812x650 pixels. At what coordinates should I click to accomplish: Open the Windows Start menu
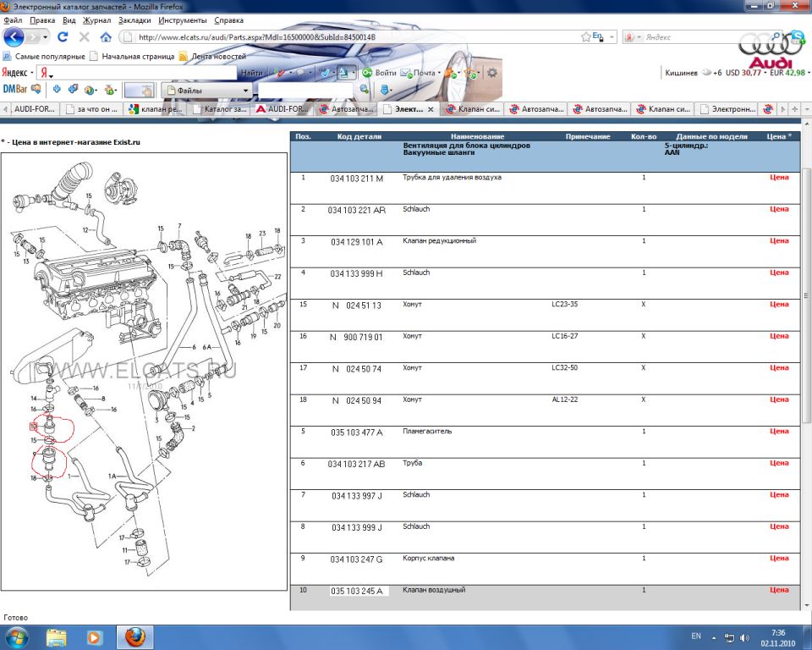pos(15,637)
